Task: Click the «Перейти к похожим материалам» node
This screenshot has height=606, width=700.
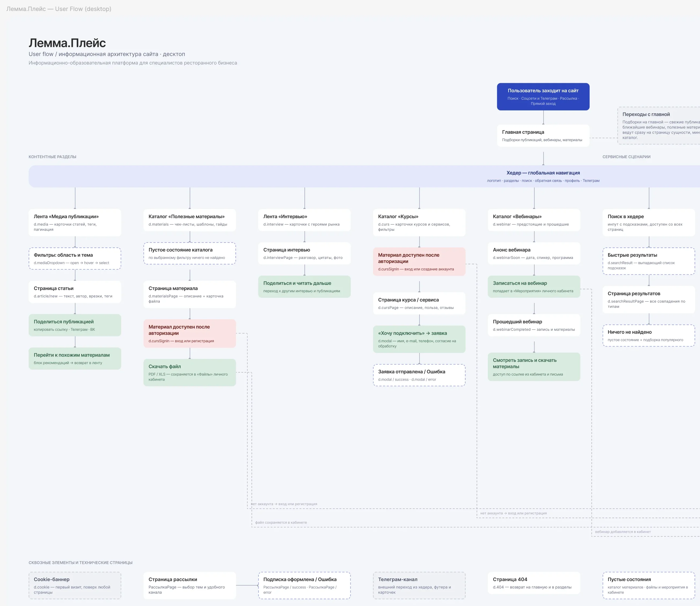Action: [x=75, y=358]
